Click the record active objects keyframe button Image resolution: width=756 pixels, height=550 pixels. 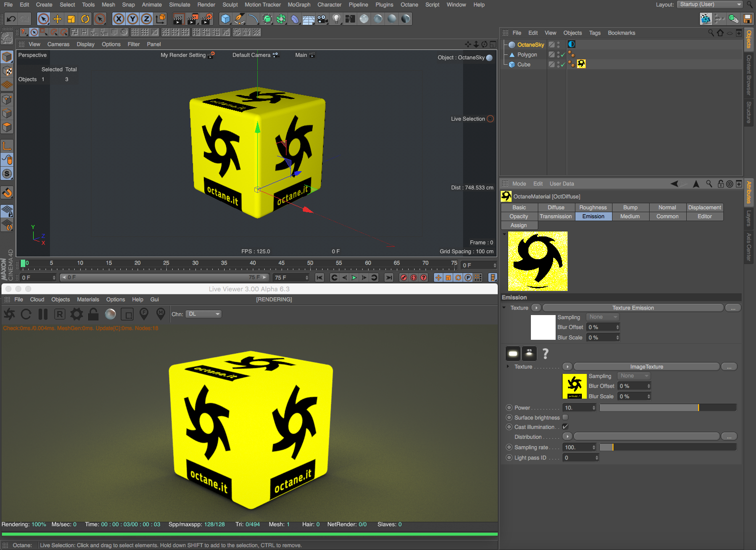click(x=404, y=278)
